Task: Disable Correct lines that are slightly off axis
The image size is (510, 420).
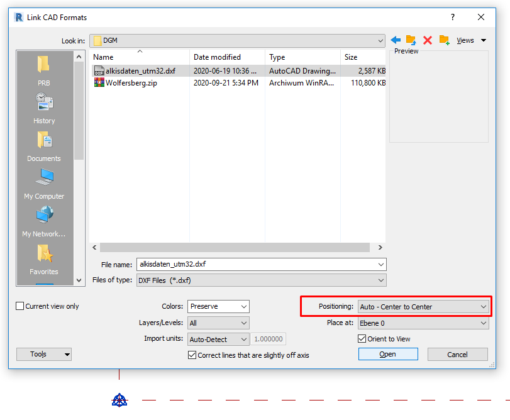Action: coord(192,355)
